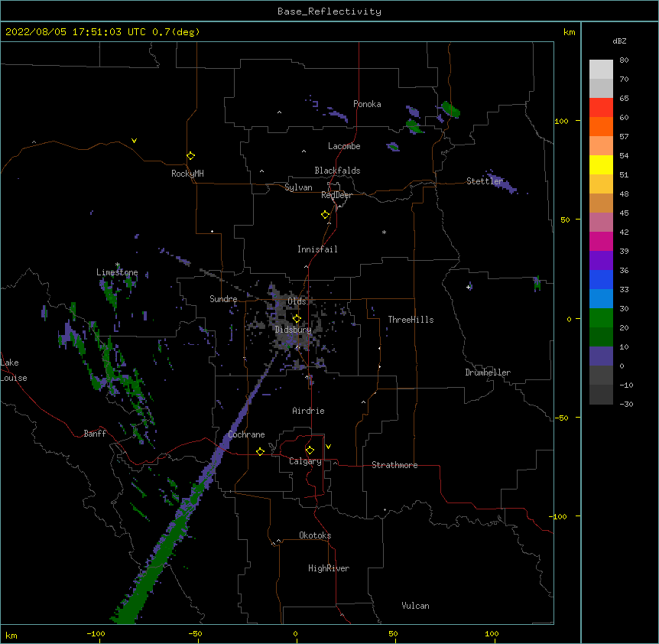The image size is (659, 644).
Task: Select the Limestone label
Action: pos(117,272)
